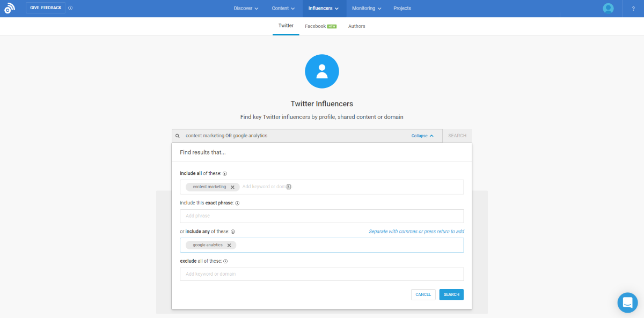View the tooltip for 'include all of these'
The image size is (644, 318).
point(226,173)
